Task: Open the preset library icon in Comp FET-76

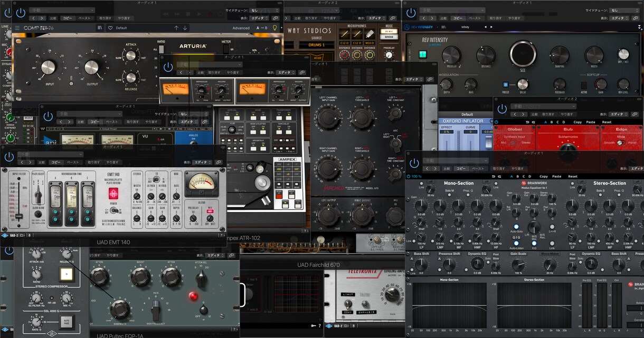Action: [100, 28]
